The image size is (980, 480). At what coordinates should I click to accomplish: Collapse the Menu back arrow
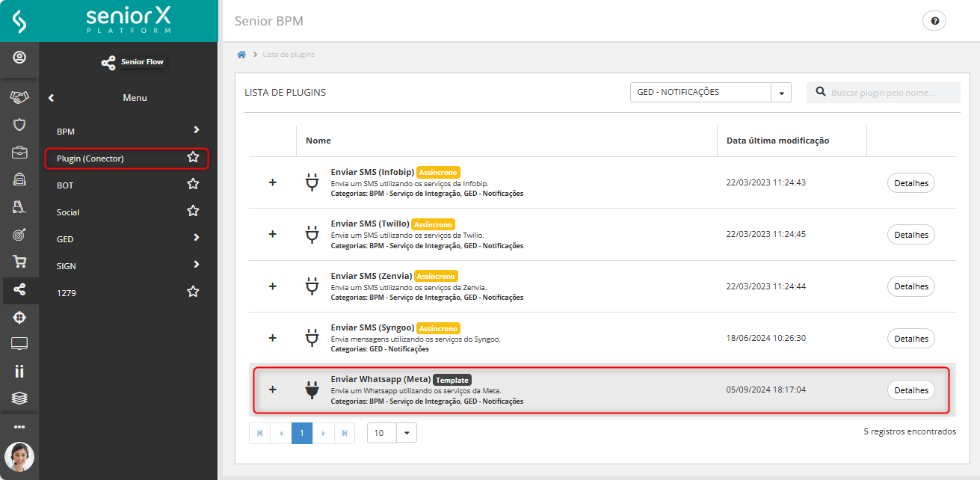52,98
